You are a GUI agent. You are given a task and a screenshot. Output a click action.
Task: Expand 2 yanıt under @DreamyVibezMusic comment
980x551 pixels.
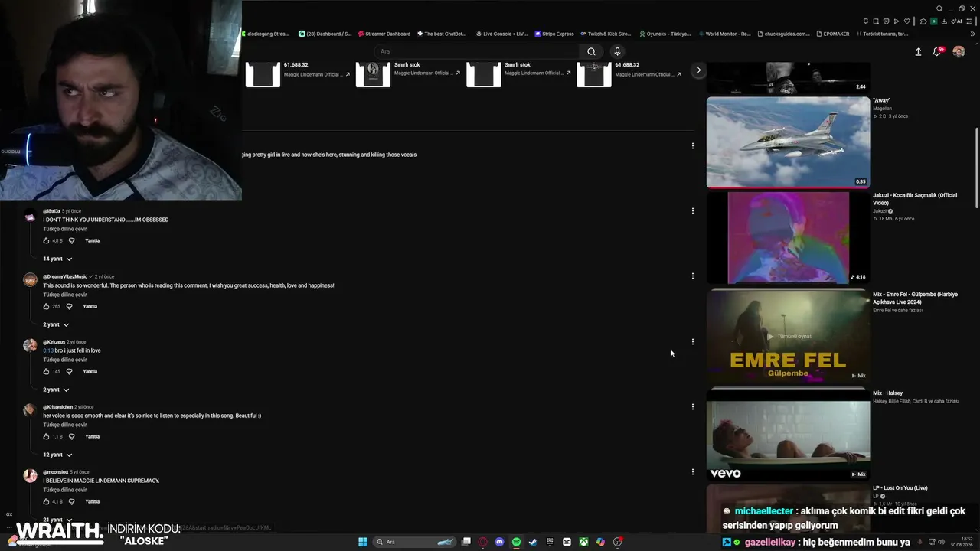pos(56,324)
